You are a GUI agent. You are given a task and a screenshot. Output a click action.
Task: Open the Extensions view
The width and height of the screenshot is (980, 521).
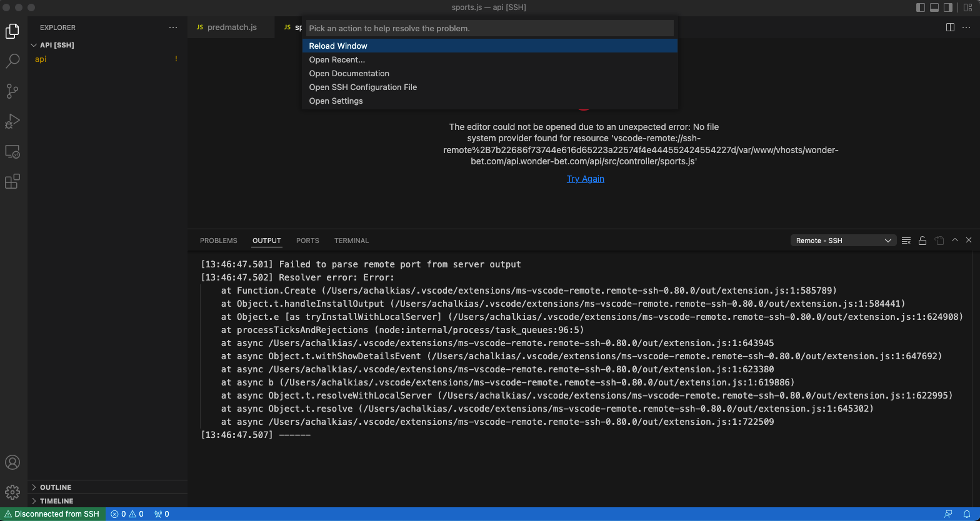[12, 181]
